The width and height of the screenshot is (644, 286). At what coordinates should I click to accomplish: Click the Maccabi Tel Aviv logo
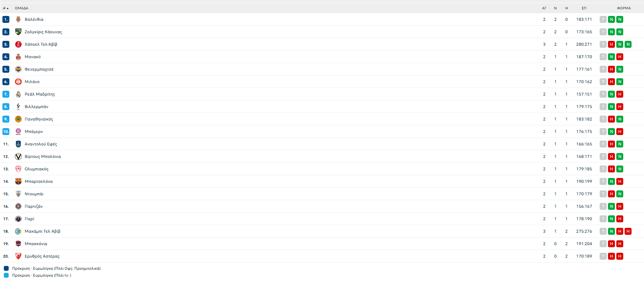pos(18,231)
